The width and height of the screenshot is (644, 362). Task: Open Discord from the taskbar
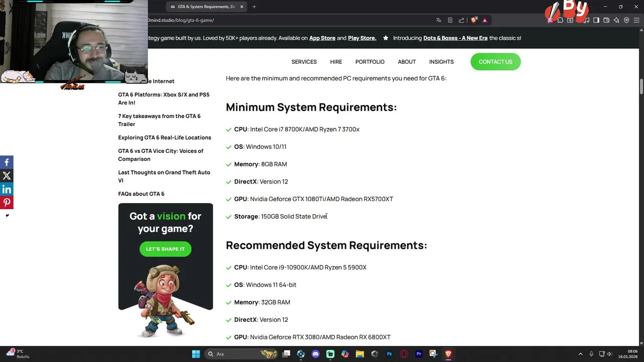click(x=315, y=354)
